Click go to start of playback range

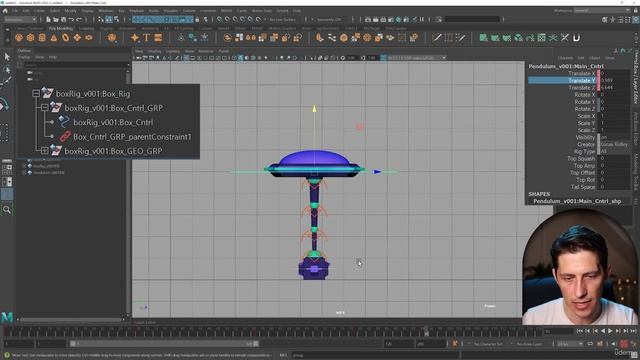pyautogui.click(x=580, y=331)
